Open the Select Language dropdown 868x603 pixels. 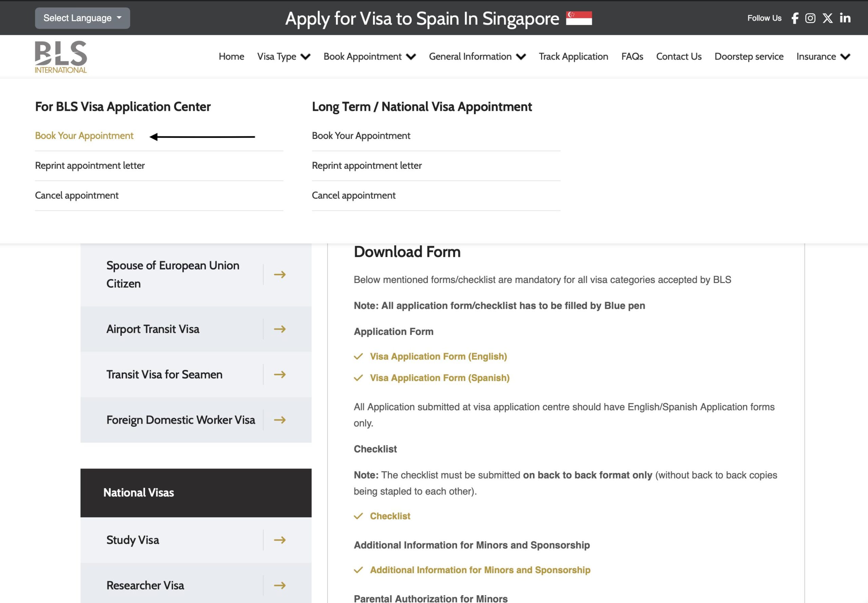82,18
